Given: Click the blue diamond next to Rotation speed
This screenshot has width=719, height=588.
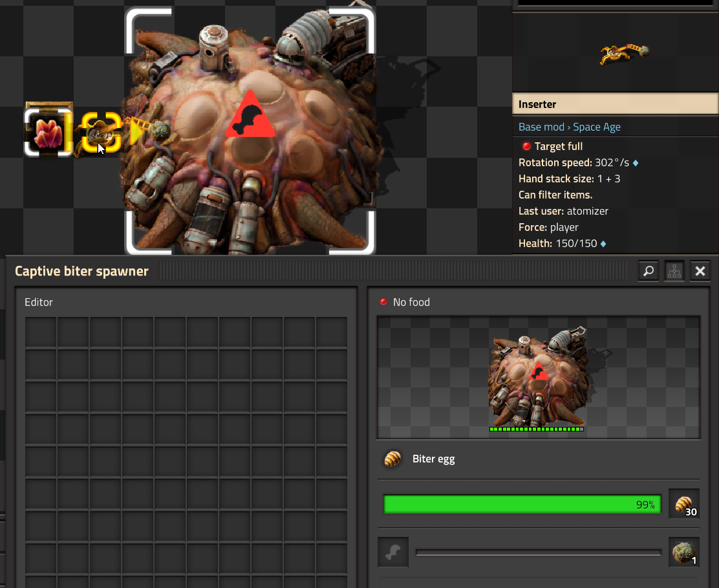Looking at the screenshot, I should tap(636, 163).
